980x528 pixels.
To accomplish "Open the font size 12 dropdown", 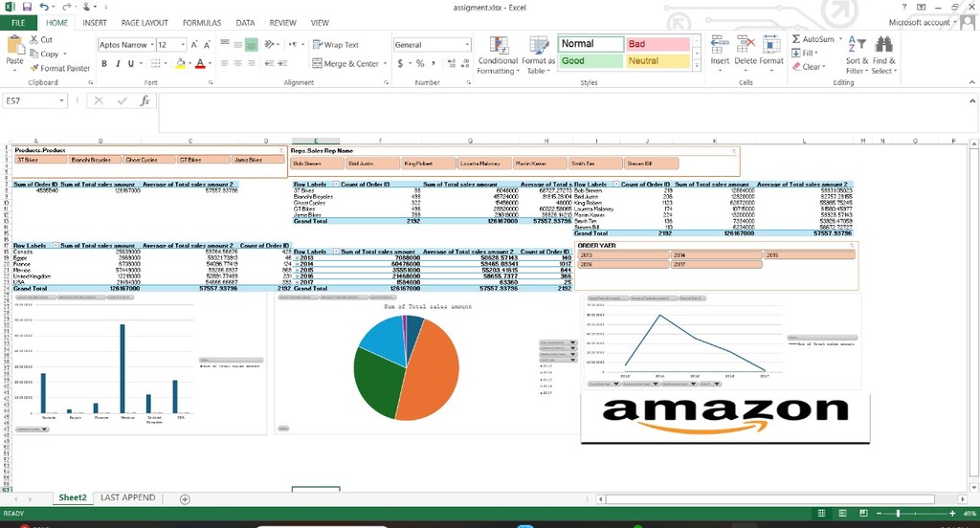I will pos(183,45).
